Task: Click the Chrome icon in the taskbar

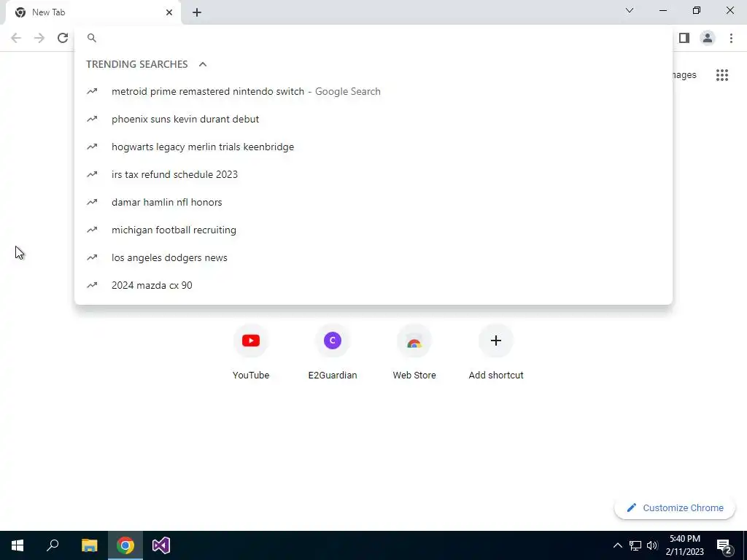Action: pos(125,545)
